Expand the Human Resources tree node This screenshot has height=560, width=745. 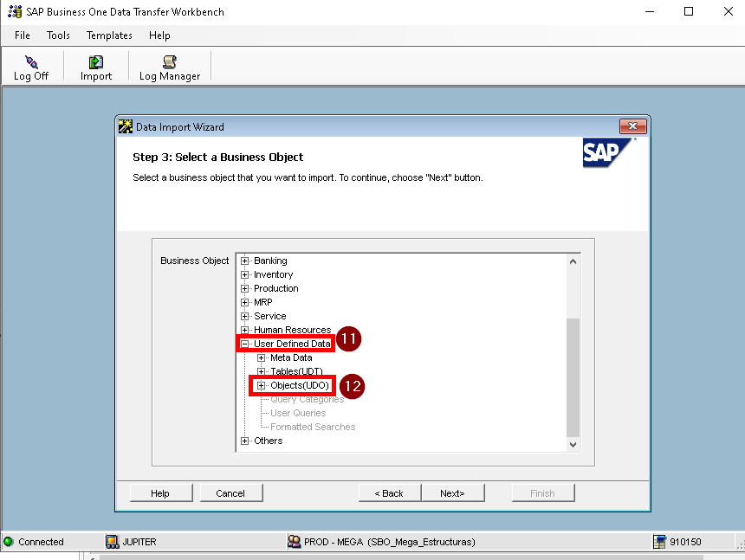[x=244, y=330]
